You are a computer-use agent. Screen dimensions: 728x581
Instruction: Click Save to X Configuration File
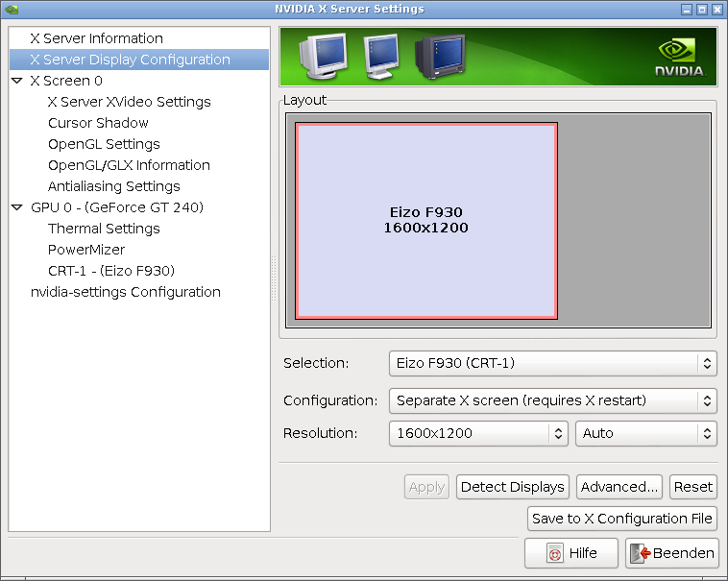click(622, 519)
